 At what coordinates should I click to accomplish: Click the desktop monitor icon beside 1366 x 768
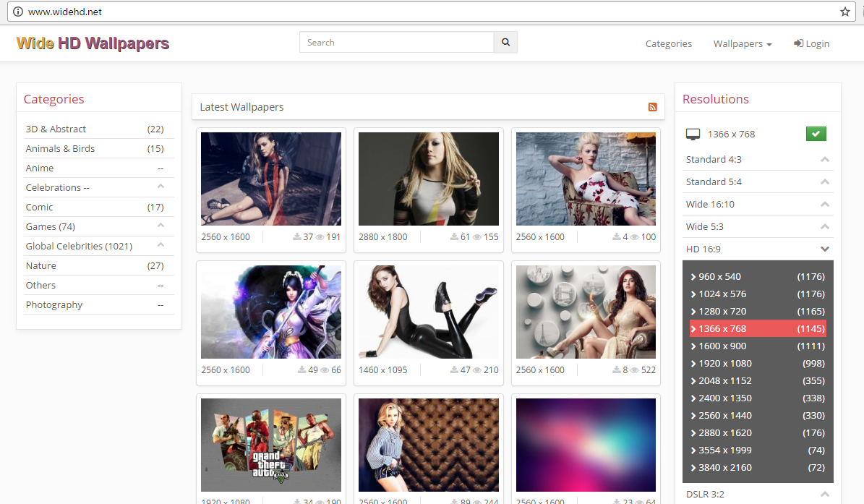click(x=693, y=133)
